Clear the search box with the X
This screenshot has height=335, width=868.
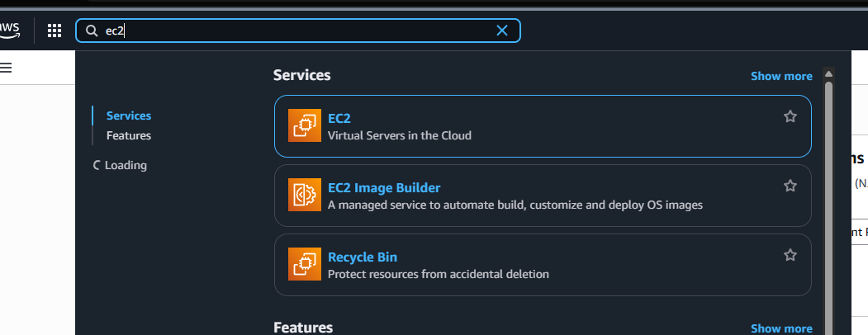(501, 31)
